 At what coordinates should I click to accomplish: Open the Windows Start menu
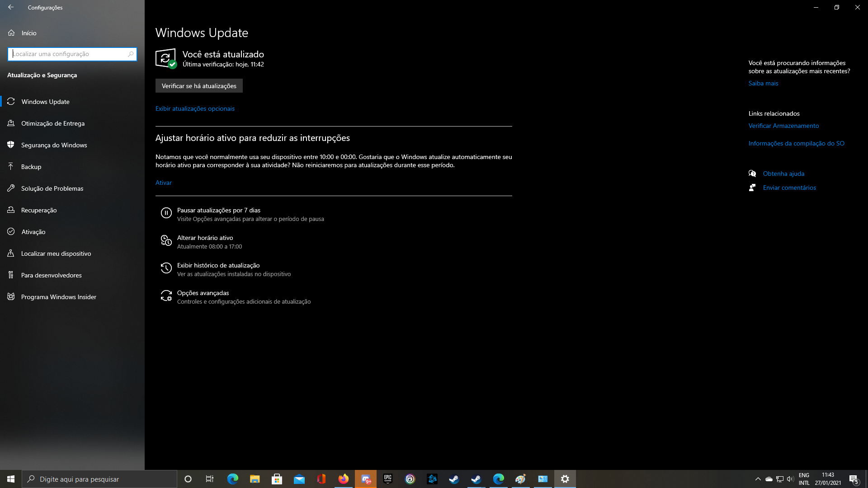click(x=11, y=479)
